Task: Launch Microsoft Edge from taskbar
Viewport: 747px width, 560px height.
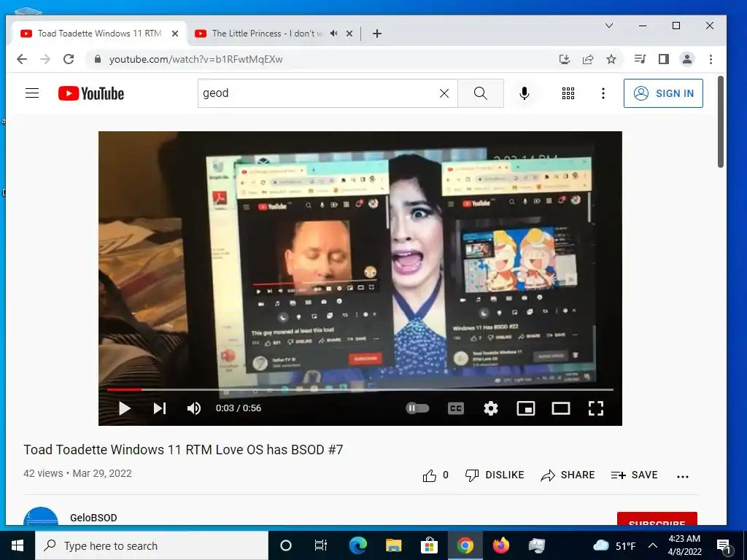Action: 358,545
